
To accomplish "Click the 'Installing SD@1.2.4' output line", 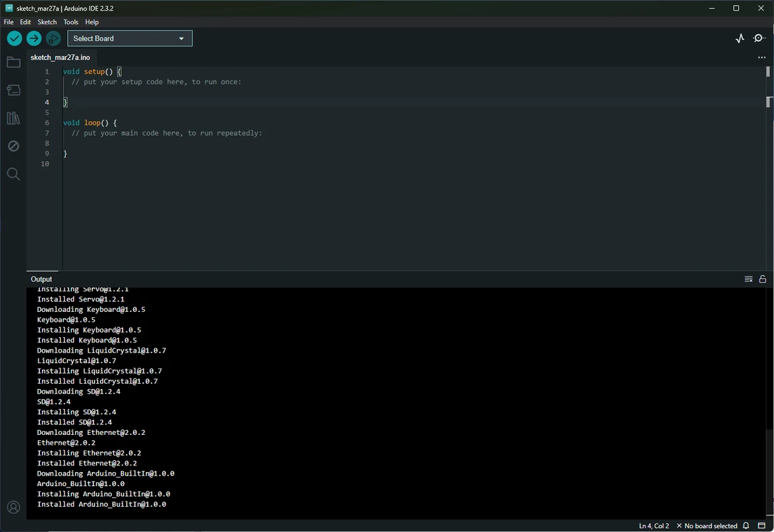I will coord(77,412).
